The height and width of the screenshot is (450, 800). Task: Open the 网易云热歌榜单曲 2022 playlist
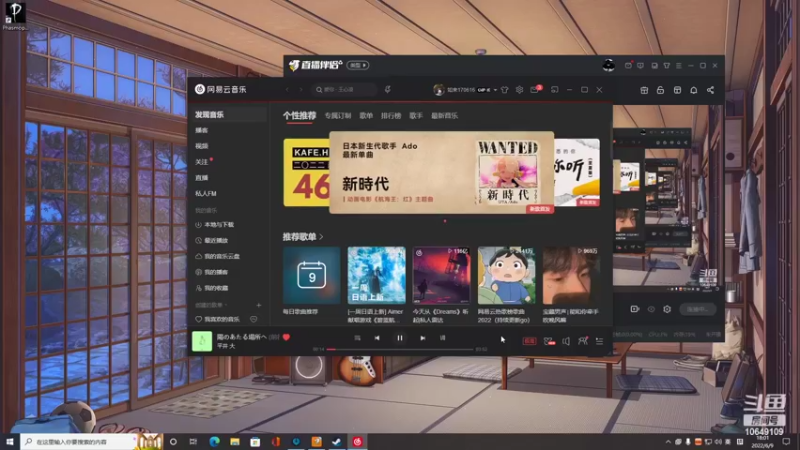click(x=507, y=276)
